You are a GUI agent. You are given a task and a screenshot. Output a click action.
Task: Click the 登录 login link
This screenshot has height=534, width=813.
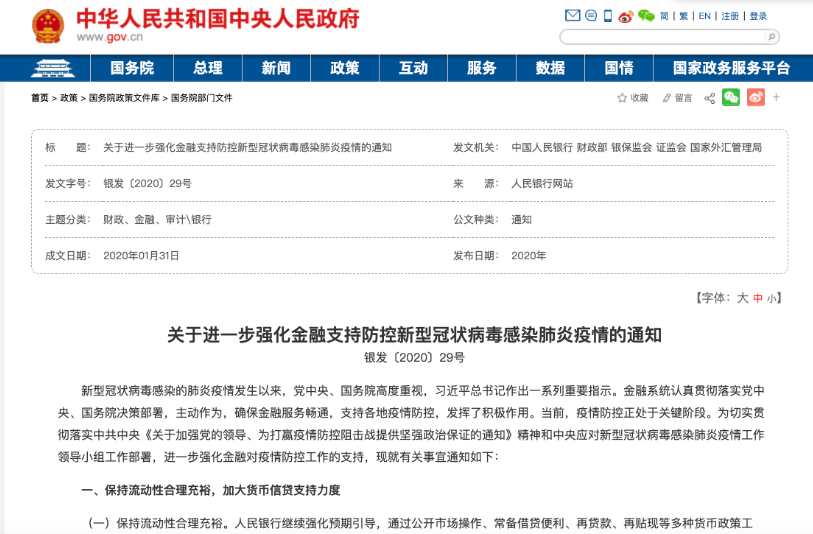758,16
